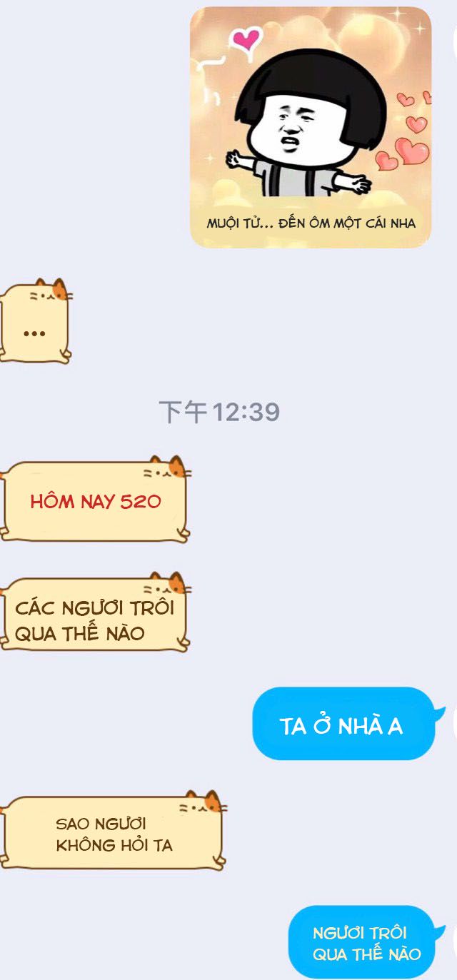457x980 pixels.
Task: Open the hugging meme sticker image
Action: (x=311, y=128)
